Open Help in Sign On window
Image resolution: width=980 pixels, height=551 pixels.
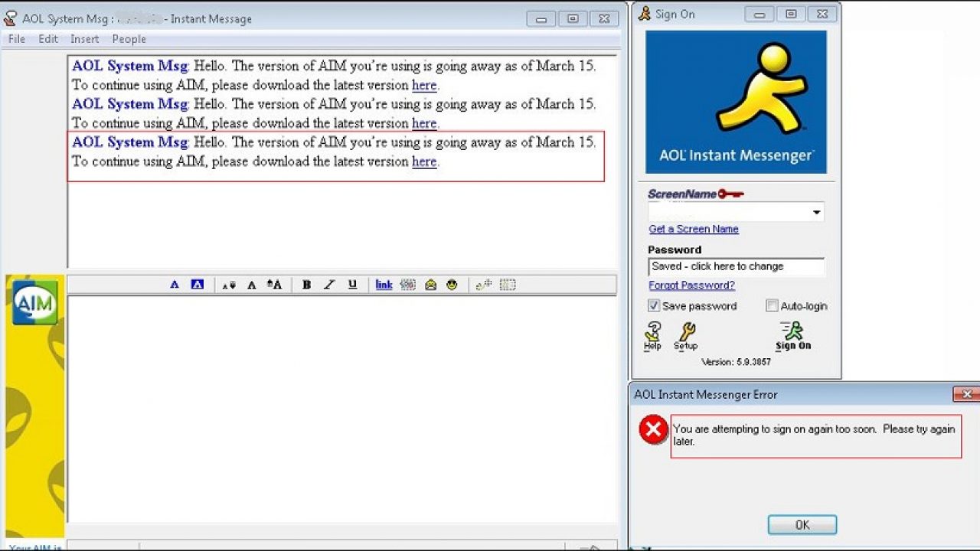click(652, 335)
